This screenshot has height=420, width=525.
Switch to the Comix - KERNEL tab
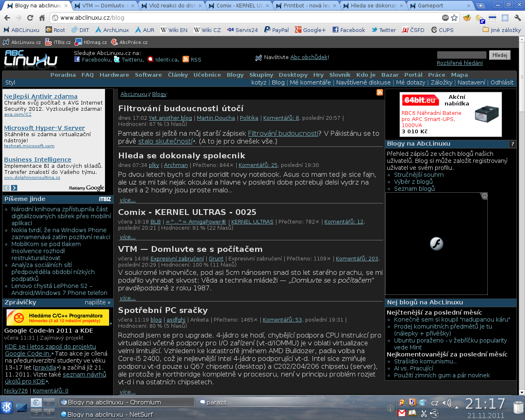click(238, 6)
